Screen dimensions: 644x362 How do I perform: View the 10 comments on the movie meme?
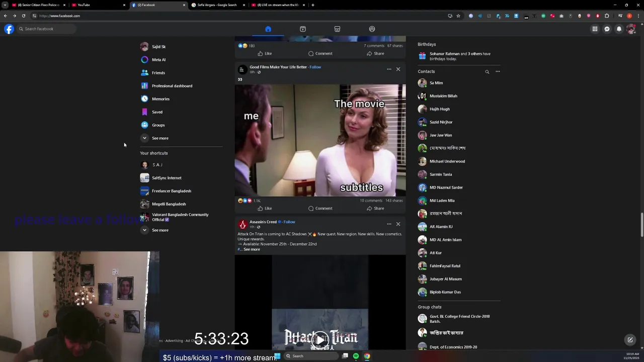[371, 201]
